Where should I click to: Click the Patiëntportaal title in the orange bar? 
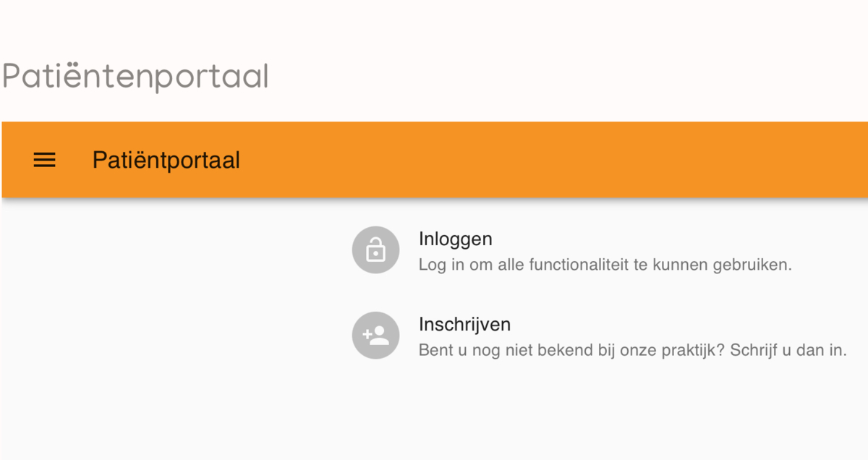pyautogui.click(x=166, y=160)
